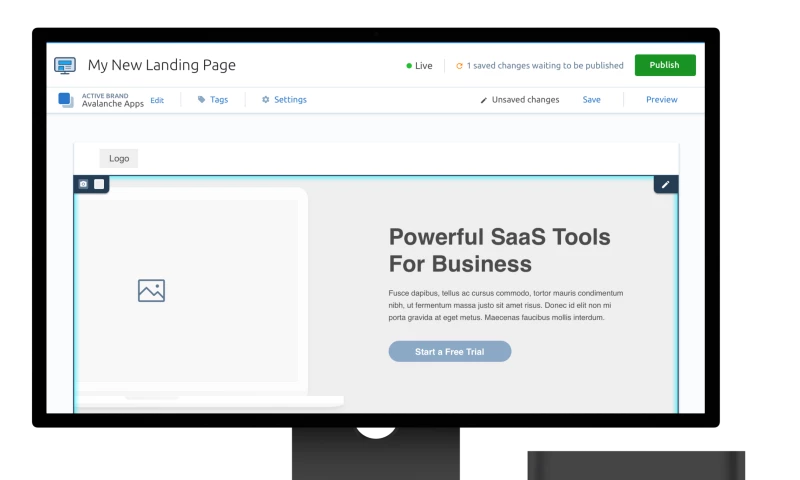
Task: Click the pencil edit icon on hero section
Action: (665, 185)
